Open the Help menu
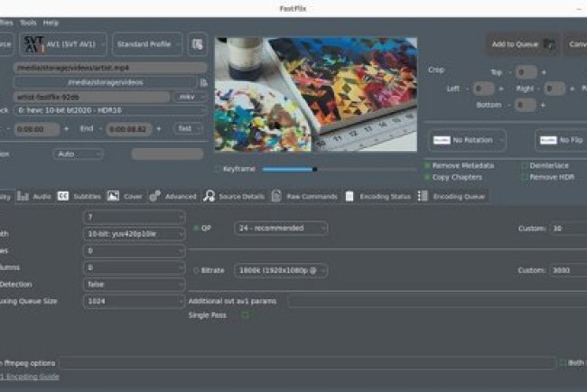This screenshot has height=392, width=587. coord(51,22)
